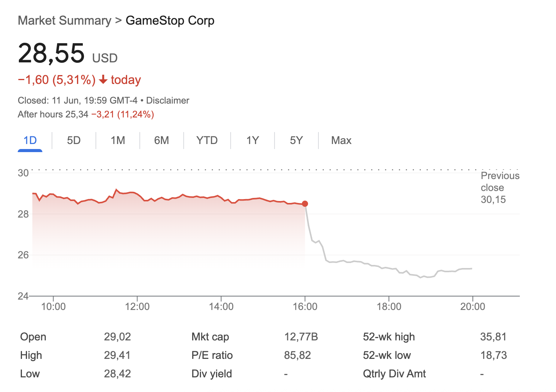Click the 12:00 time axis label
The image size is (556, 392).
tap(137, 307)
